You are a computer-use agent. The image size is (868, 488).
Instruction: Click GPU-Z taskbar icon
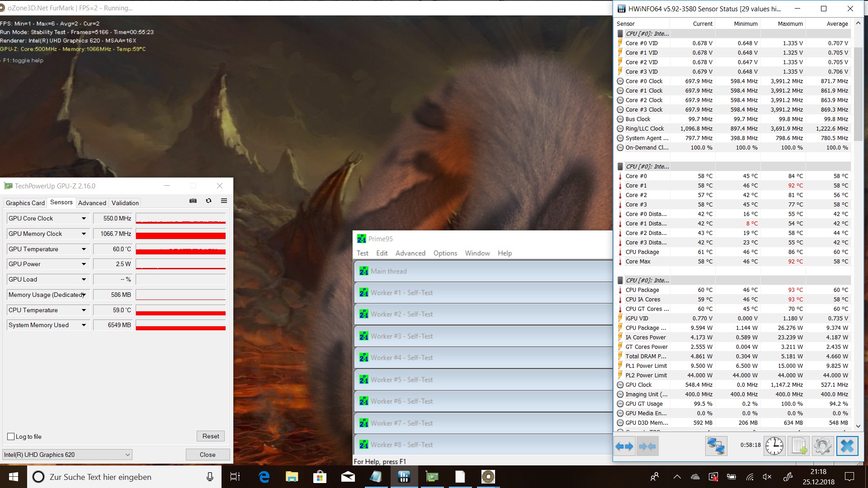coord(432,477)
